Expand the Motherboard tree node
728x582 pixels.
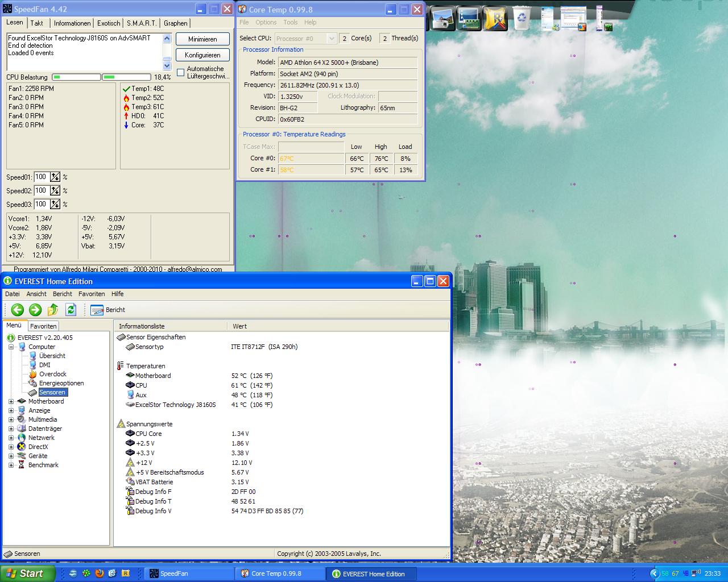(11, 401)
